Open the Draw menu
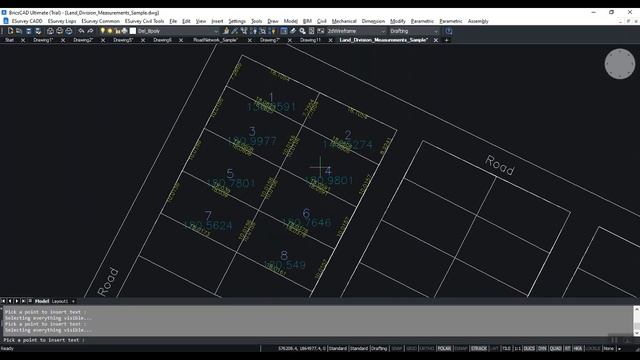 (x=273, y=21)
